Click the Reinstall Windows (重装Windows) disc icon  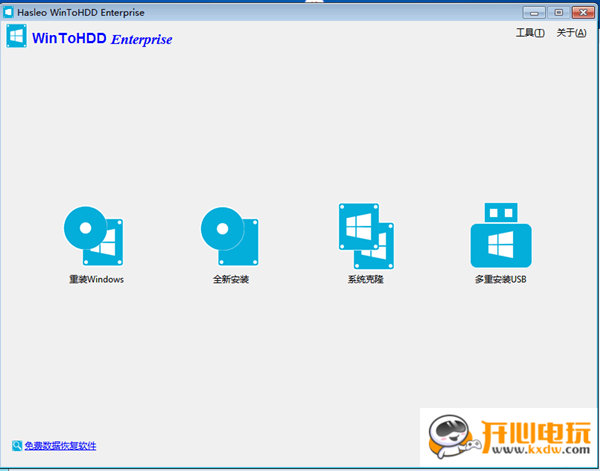point(94,236)
